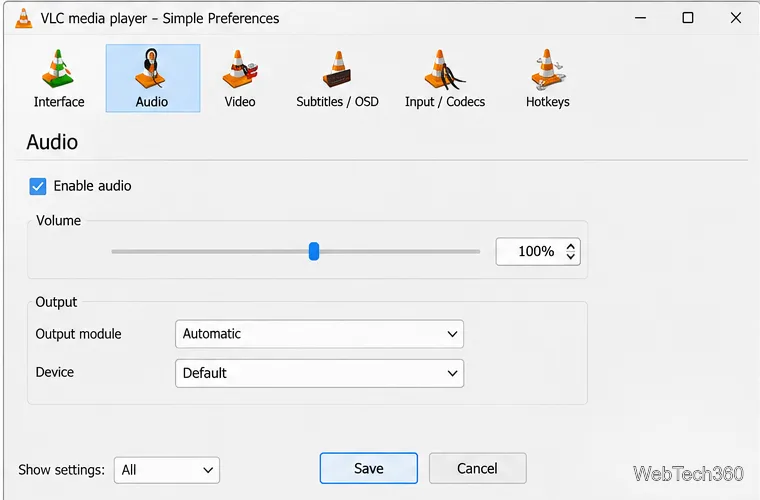The height and width of the screenshot is (500, 760).
Task: Click the Show settings: label
Action: (62, 470)
